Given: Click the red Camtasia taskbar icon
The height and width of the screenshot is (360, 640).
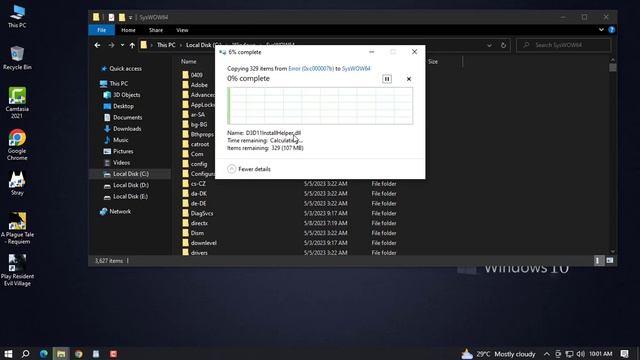Looking at the screenshot, I should pos(113,353).
